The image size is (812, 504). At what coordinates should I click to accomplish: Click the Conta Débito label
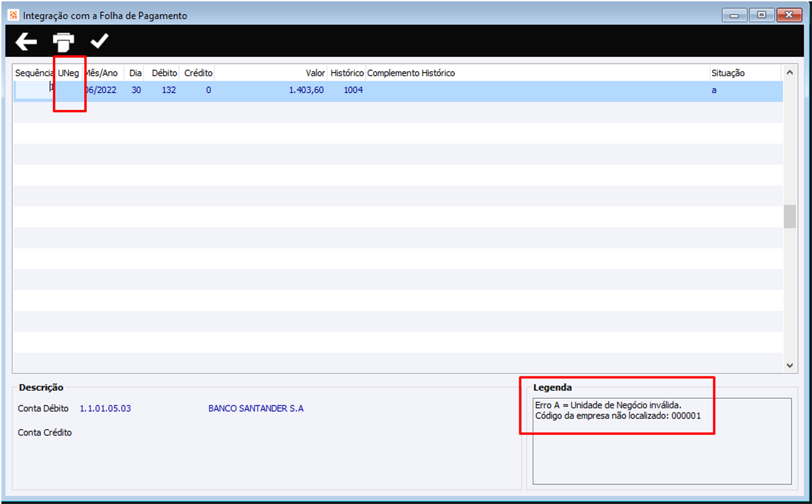coord(43,408)
